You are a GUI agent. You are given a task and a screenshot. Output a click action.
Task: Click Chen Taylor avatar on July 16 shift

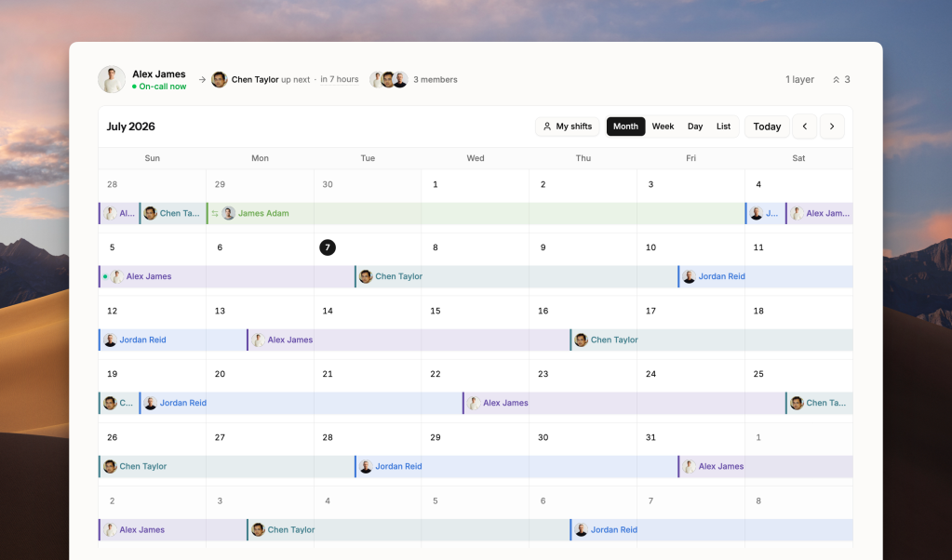point(581,340)
